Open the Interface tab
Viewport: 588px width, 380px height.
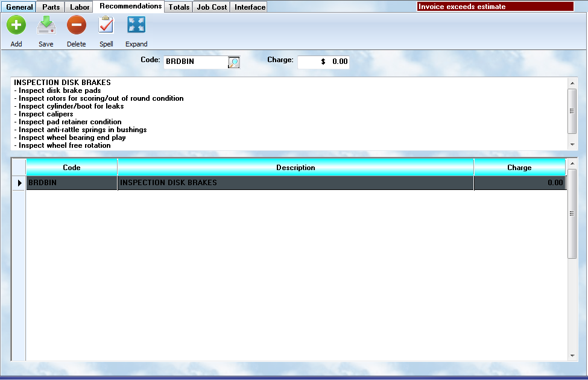[x=250, y=7]
